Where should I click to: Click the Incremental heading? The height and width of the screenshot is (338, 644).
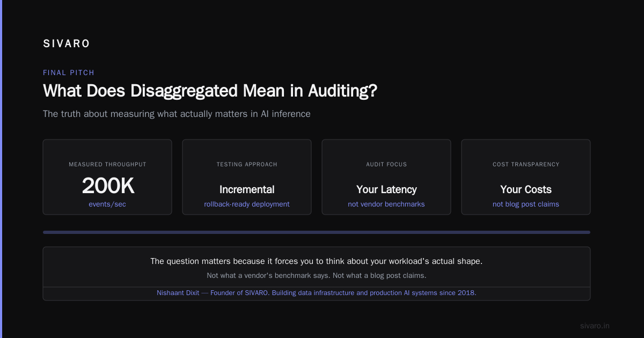(x=247, y=189)
